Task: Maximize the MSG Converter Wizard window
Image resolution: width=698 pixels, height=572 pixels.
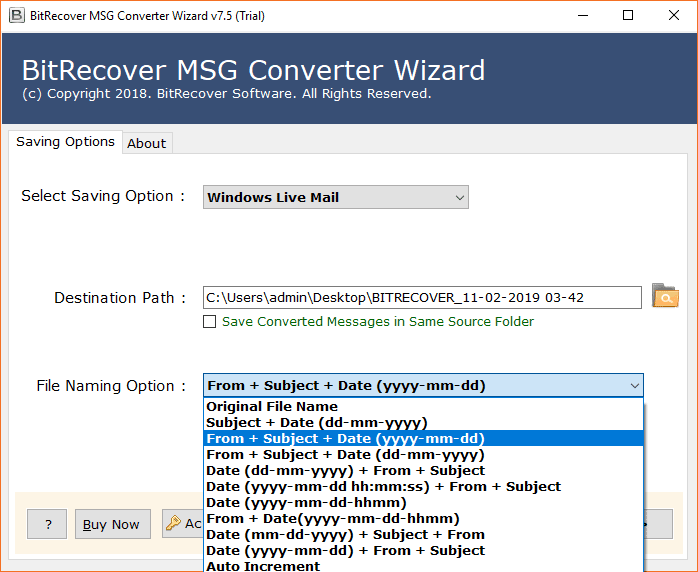Action: 628,16
